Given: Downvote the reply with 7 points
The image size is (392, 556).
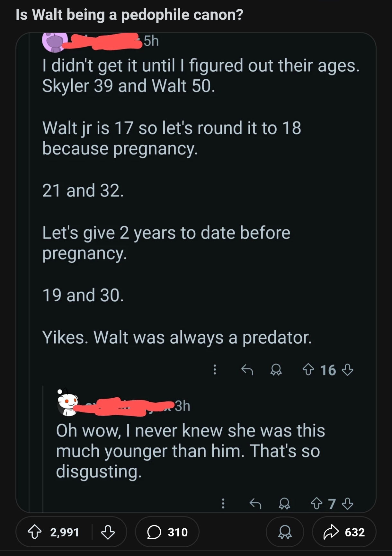Looking at the screenshot, I should click(x=347, y=503).
